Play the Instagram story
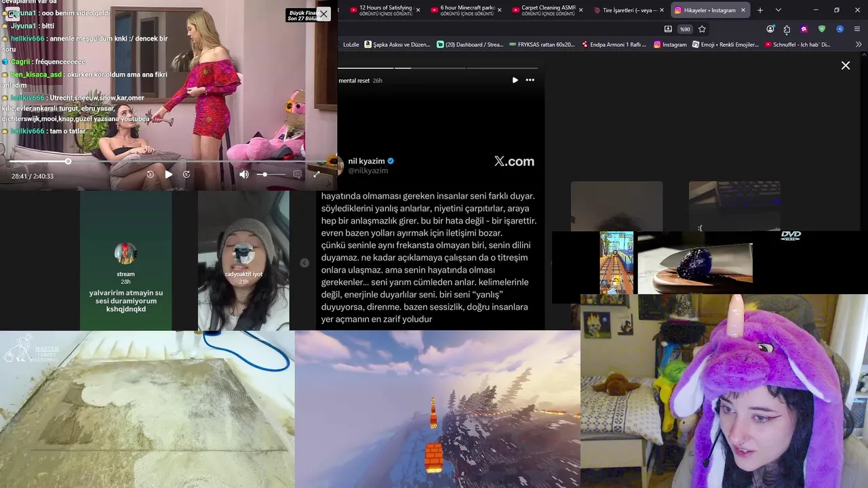 coord(515,80)
